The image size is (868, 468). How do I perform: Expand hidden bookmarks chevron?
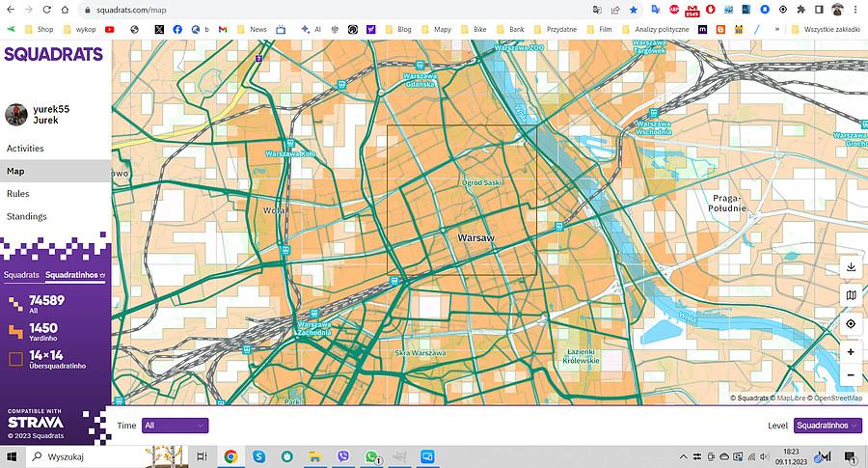tap(777, 29)
